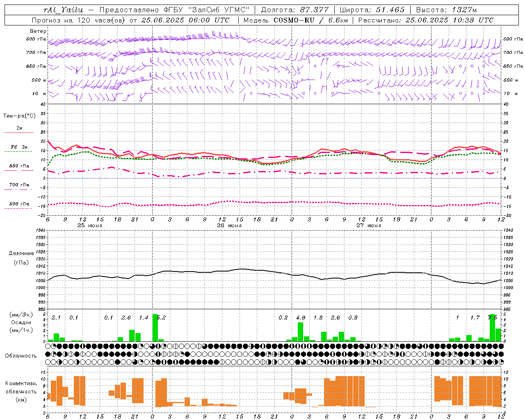
Task: Click the precipitation value 5.2
Action: tap(161, 317)
